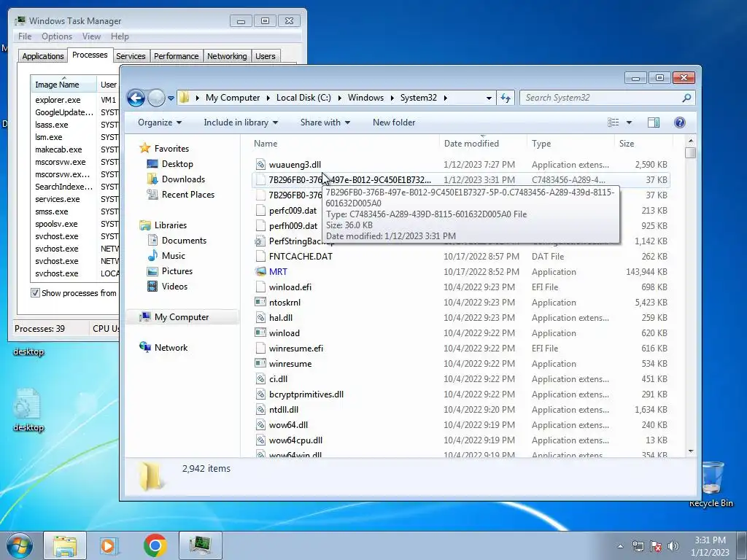Select My Computer in navigation pane
The height and width of the screenshot is (560, 747).
[182, 317]
